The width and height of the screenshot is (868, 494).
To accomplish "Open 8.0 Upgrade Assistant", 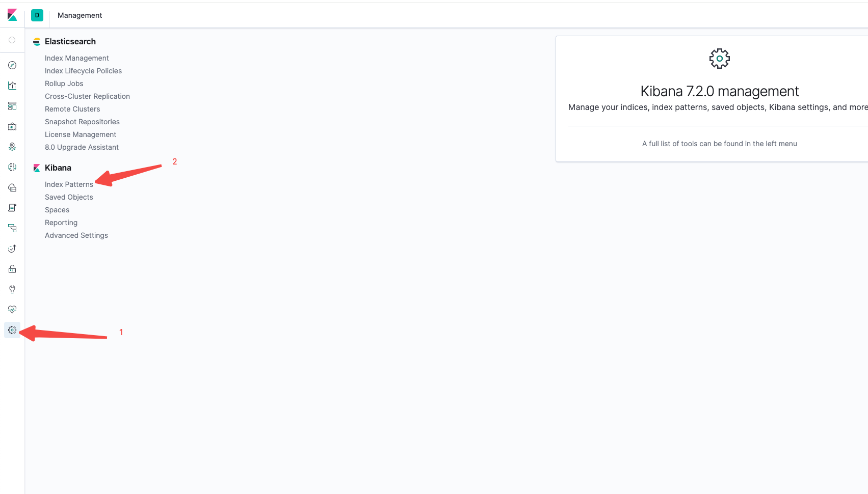I will (82, 147).
